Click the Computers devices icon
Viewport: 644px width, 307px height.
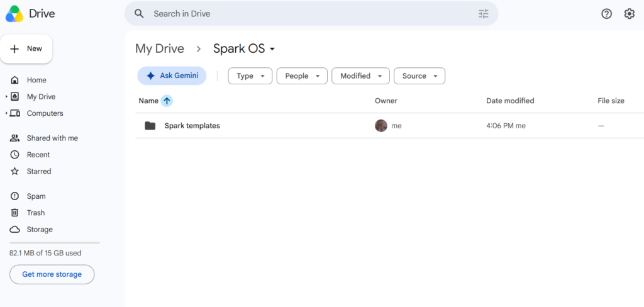15,113
